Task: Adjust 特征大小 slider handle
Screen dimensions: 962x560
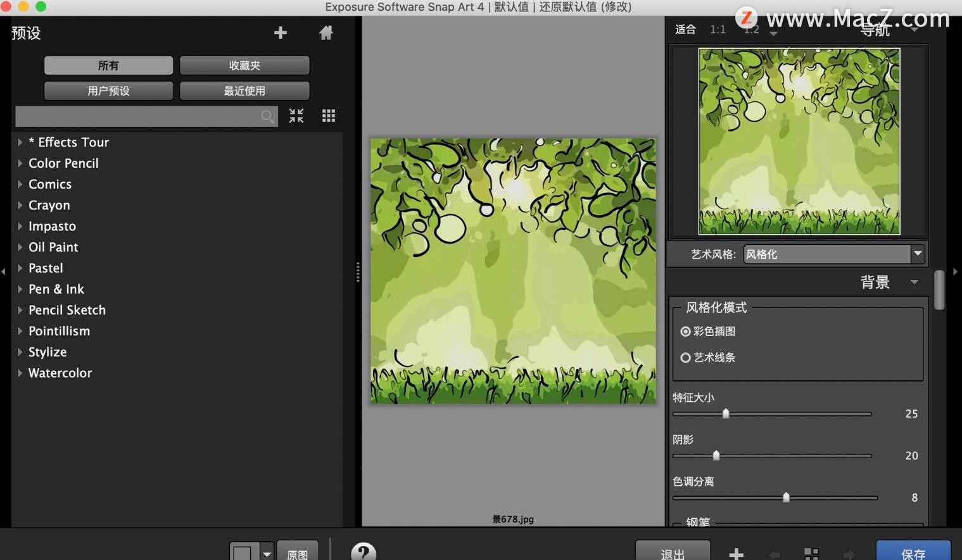Action: [x=726, y=414]
